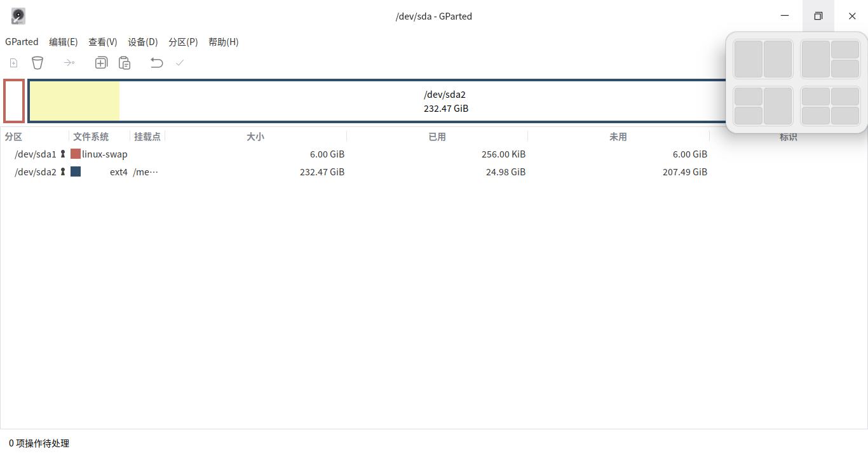Click the Copy partition icon
The width and height of the screenshot is (868, 456).
tap(100, 62)
